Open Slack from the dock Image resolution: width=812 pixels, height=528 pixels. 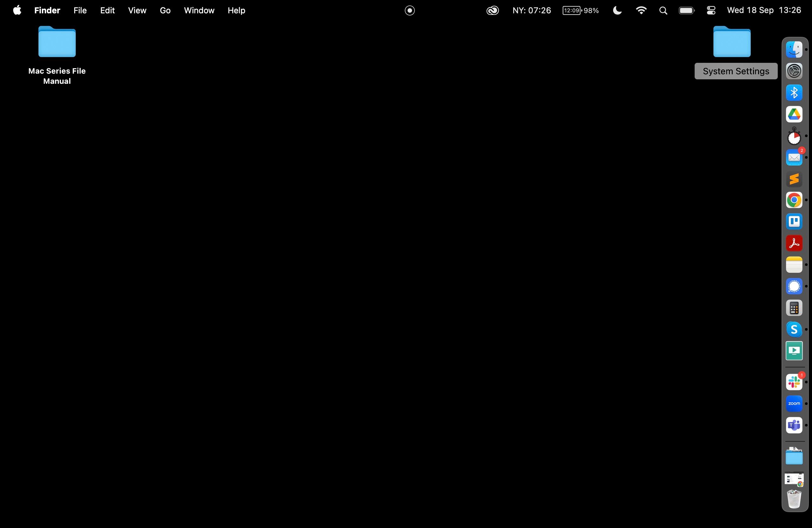[794, 382]
